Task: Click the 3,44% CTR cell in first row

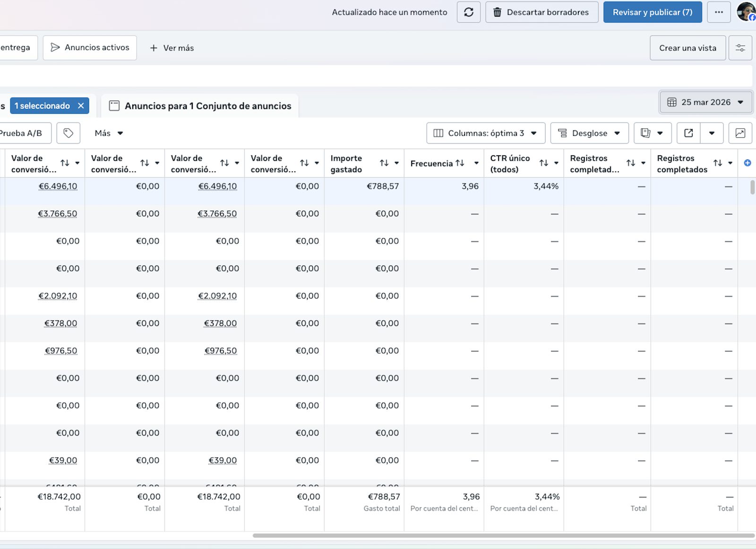Action: [x=546, y=186]
